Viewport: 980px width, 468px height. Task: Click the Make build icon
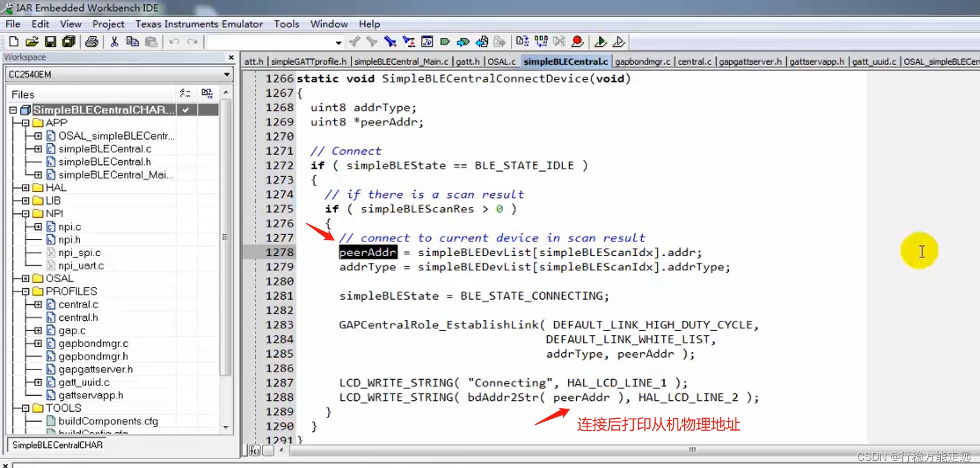click(x=541, y=42)
